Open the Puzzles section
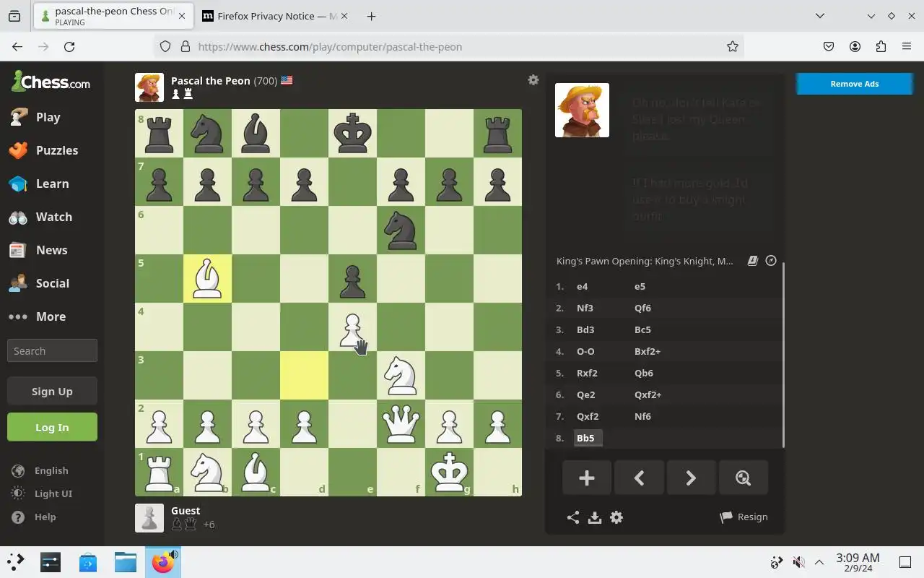 (52, 150)
